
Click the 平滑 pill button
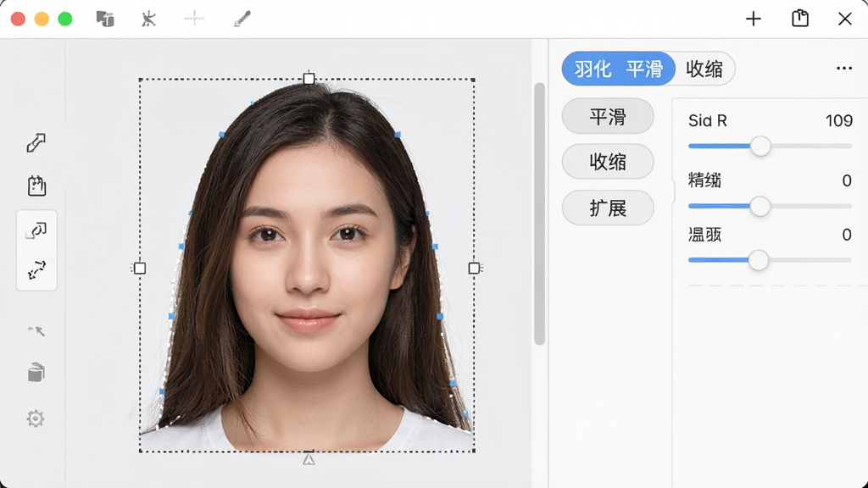click(608, 116)
